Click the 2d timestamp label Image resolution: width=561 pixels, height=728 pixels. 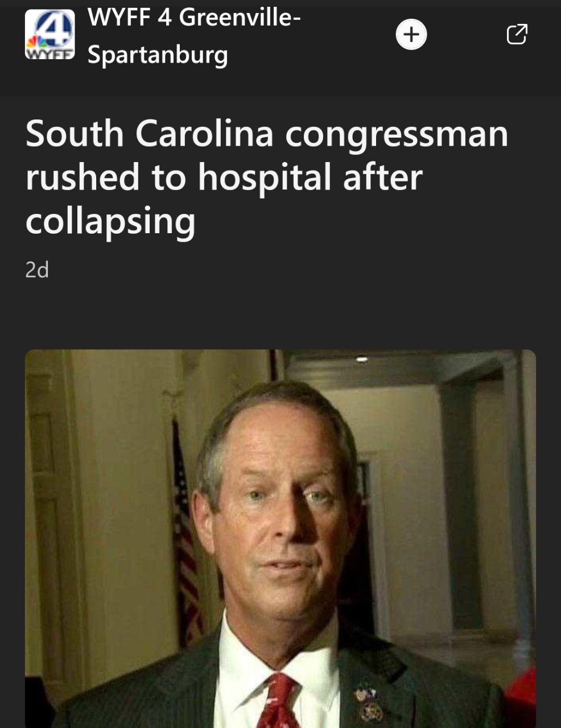37,270
